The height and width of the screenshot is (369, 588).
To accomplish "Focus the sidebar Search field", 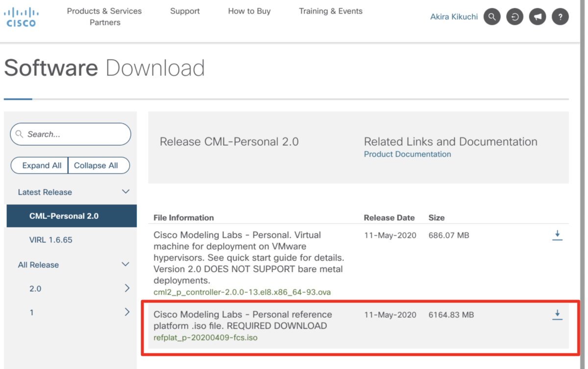I will click(x=71, y=134).
